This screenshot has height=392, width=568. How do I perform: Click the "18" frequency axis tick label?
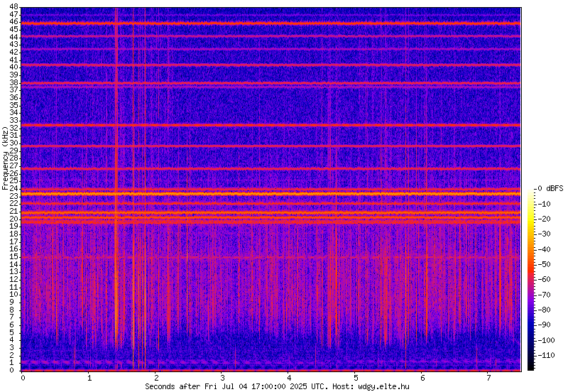(x=13, y=234)
